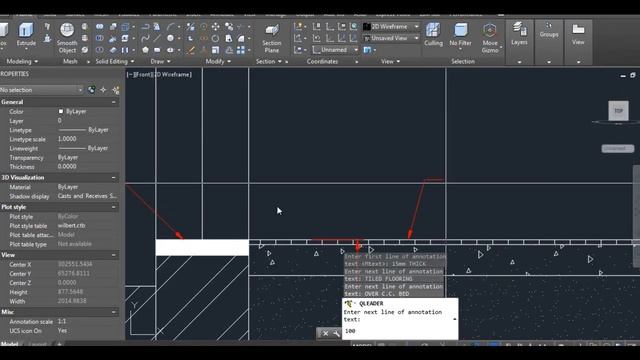640x360 pixels.
Task: Select the Rectangle draw tool
Action: (157, 50)
